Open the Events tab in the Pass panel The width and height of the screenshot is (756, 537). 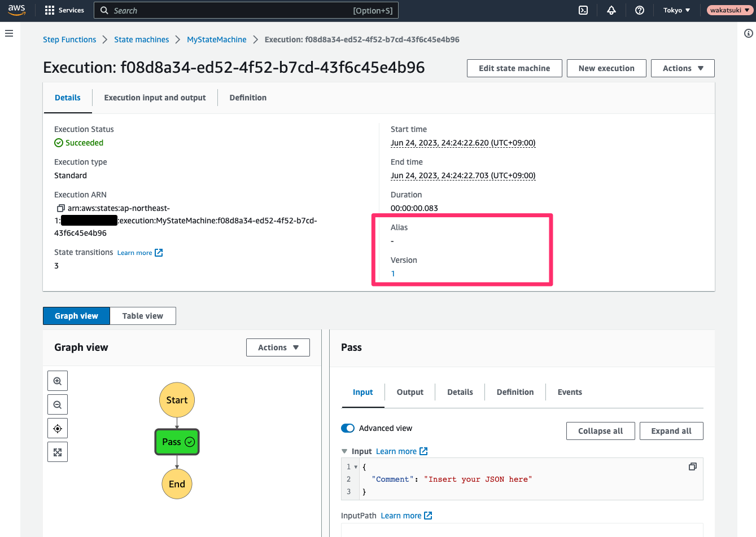point(569,392)
